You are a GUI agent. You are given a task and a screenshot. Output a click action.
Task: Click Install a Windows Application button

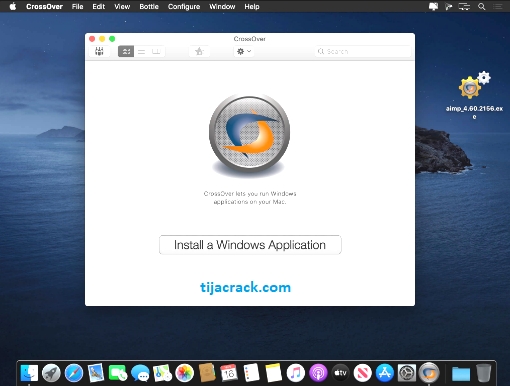coord(250,245)
